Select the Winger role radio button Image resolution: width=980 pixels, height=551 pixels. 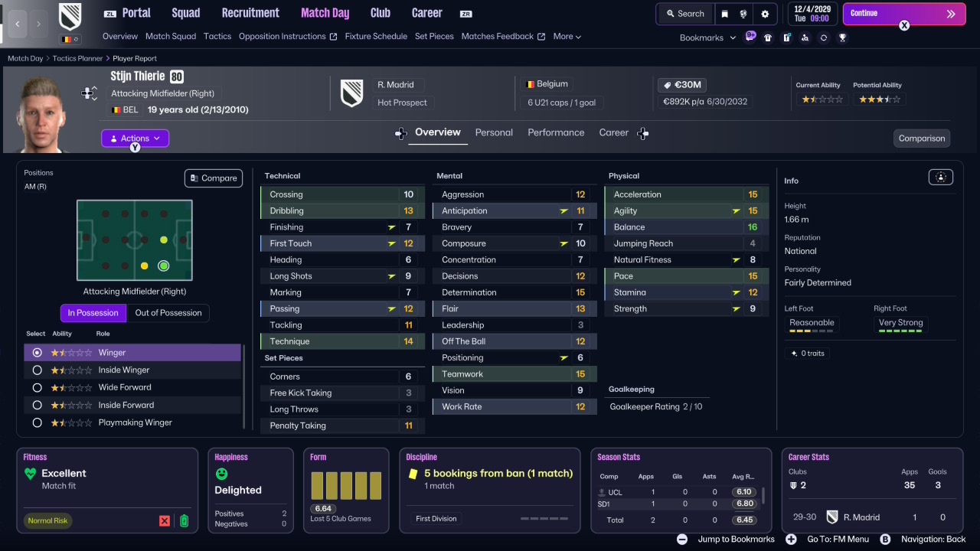coord(37,353)
